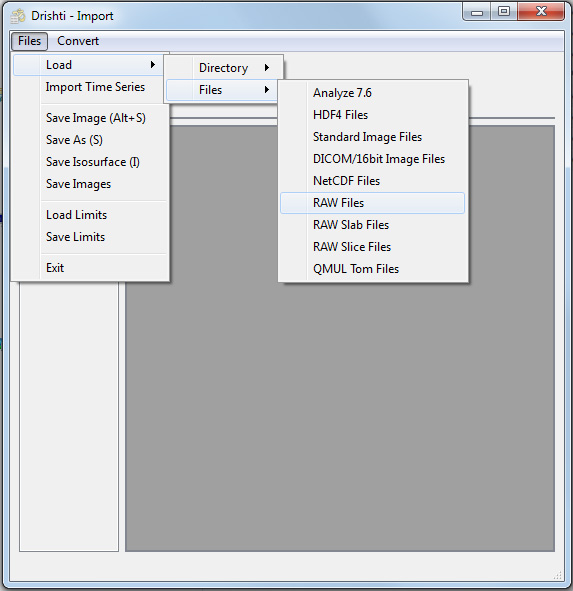
Task: Select Load Limits
Action: 77,215
